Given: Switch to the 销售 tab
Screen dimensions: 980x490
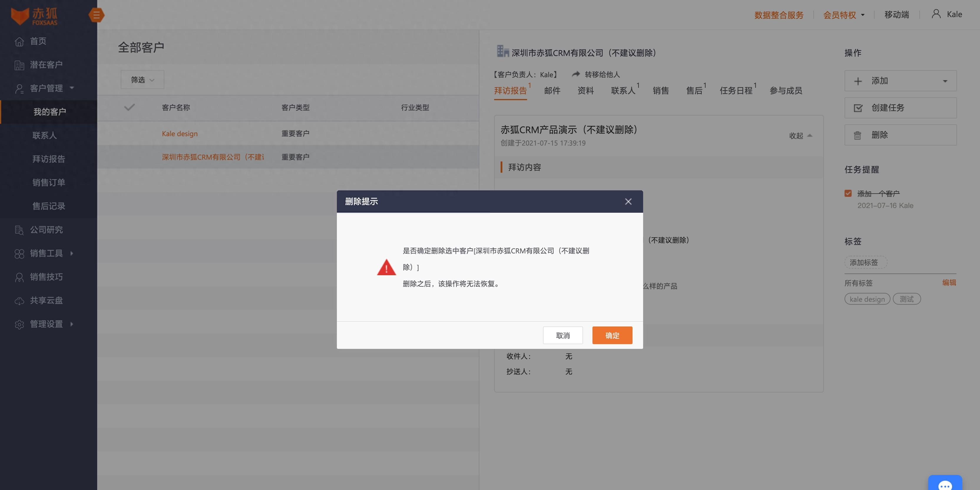Looking at the screenshot, I should pos(660,91).
